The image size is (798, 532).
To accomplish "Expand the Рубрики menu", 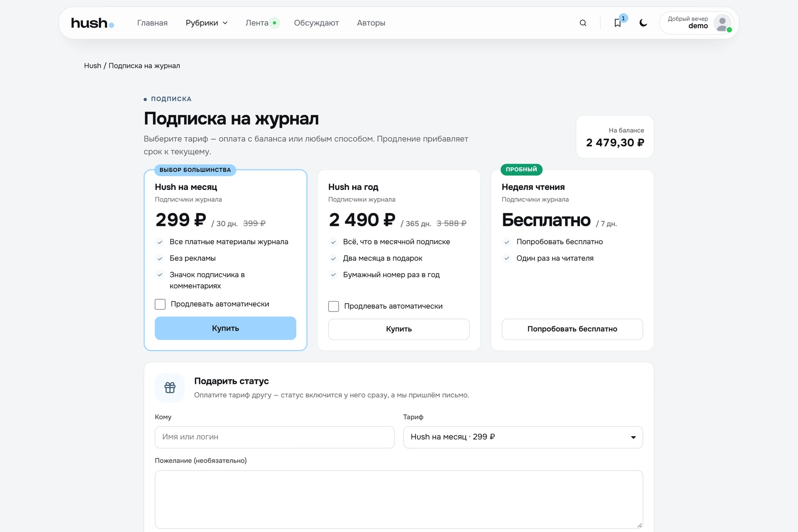I will [206, 23].
